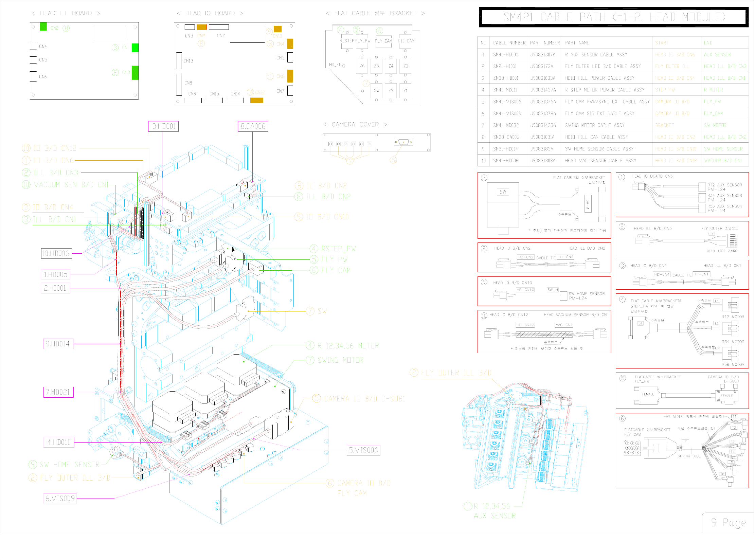Click the 9 Page tab
The width and height of the screenshot is (754, 560).
(728, 523)
